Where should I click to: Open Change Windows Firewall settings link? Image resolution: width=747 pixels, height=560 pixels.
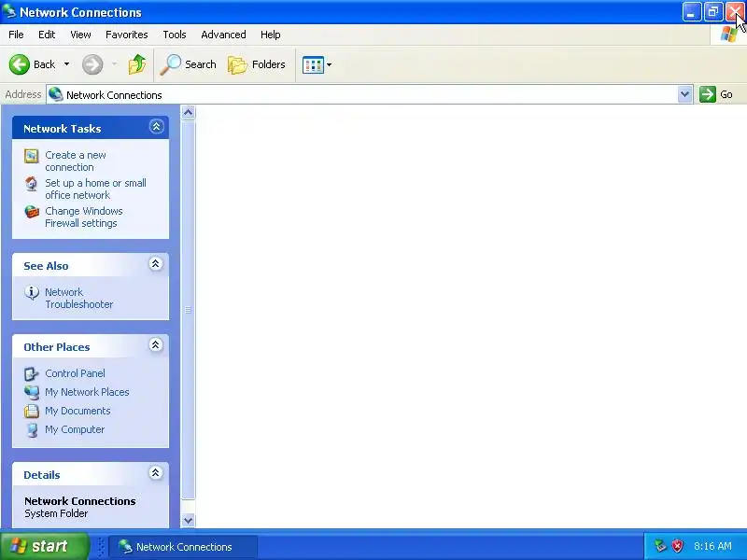point(83,217)
